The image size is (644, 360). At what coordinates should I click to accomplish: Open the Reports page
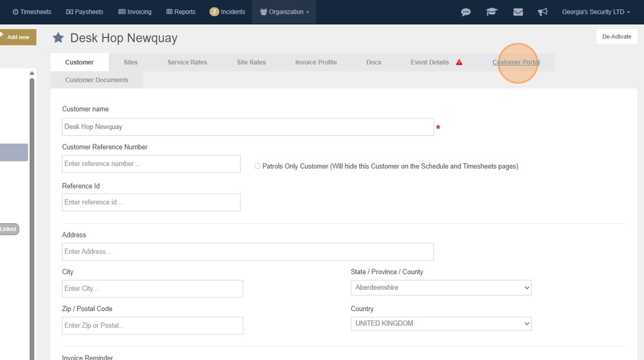click(x=181, y=12)
